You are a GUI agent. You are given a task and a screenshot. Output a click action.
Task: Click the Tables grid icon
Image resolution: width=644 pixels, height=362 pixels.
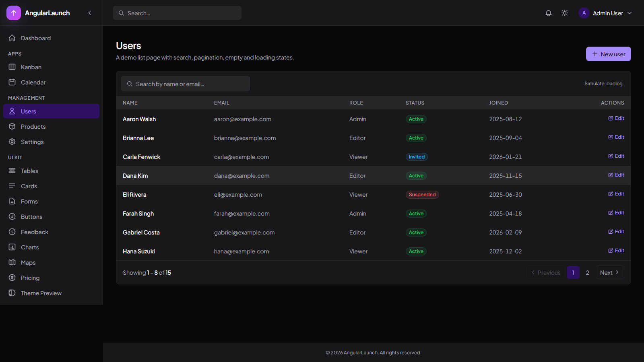(12, 171)
